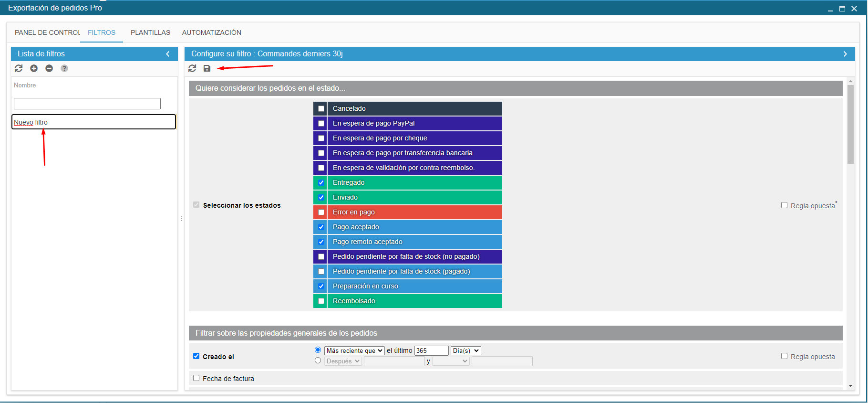Open the Más reciente que dropdown
The width and height of the screenshot is (868, 403).
(x=354, y=350)
